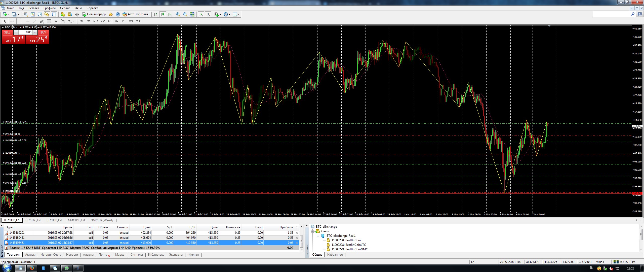
Task: Open the Сервис menu
Action: point(65,8)
